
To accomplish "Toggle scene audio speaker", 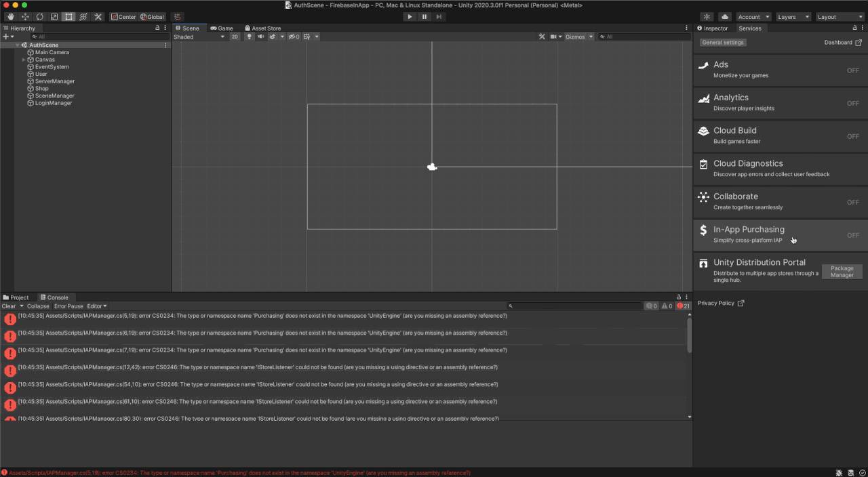I will (x=261, y=37).
